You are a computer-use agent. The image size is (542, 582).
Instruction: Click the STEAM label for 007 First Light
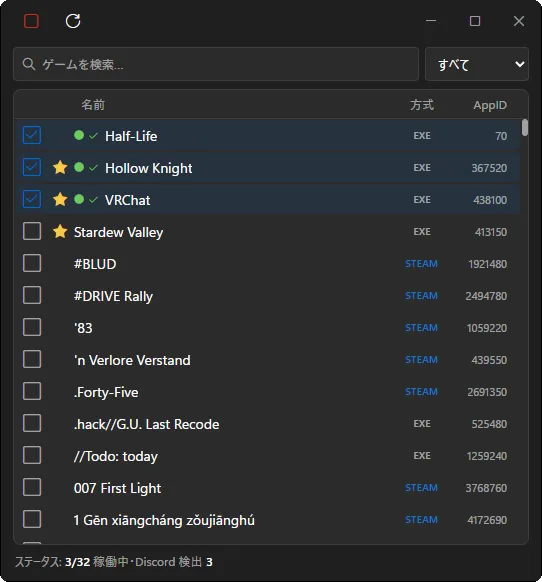421,488
